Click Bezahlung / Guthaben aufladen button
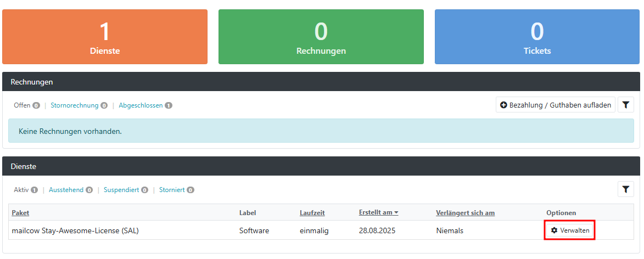The image size is (644, 259). click(555, 105)
